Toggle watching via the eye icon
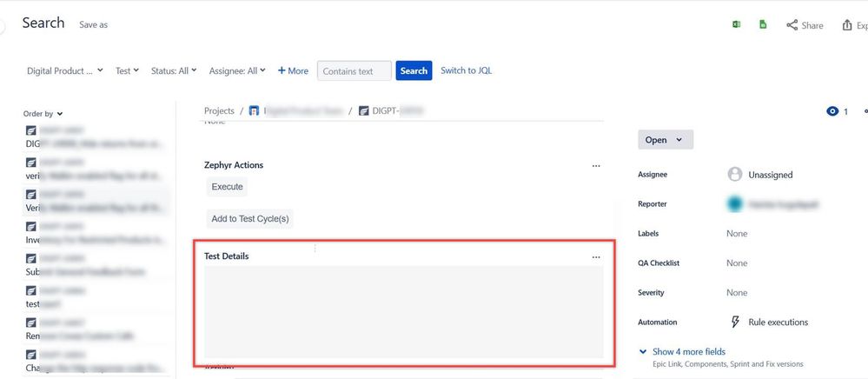The image size is (868, 379). 832,111
